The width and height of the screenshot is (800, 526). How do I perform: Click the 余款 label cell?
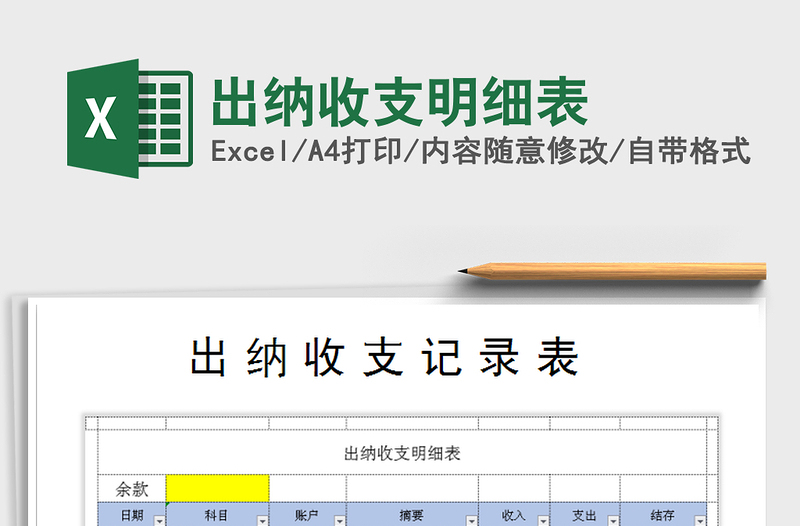point(132,489)
